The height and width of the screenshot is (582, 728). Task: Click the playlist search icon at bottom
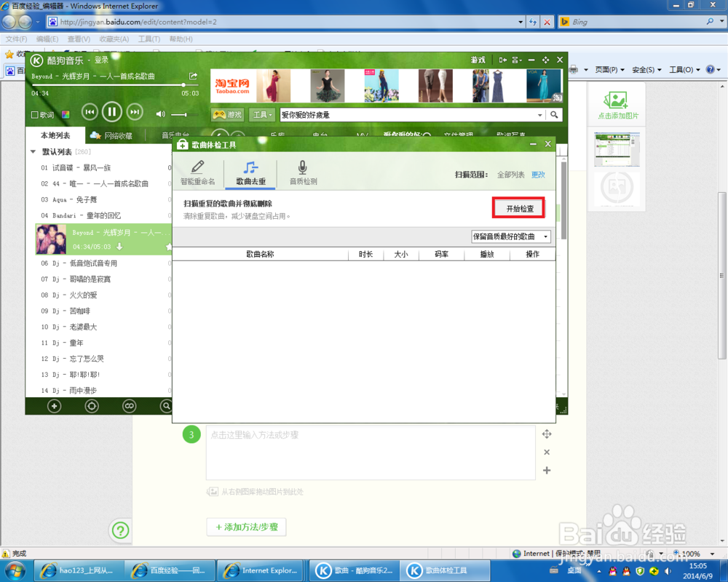coord(166,406)
